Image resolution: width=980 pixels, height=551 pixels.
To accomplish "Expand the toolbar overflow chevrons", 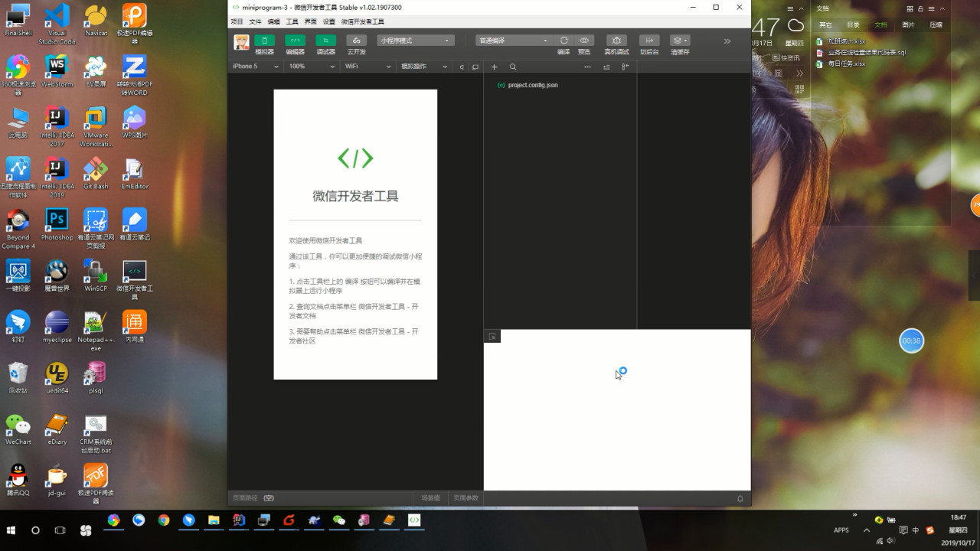I will coord(727,41).
